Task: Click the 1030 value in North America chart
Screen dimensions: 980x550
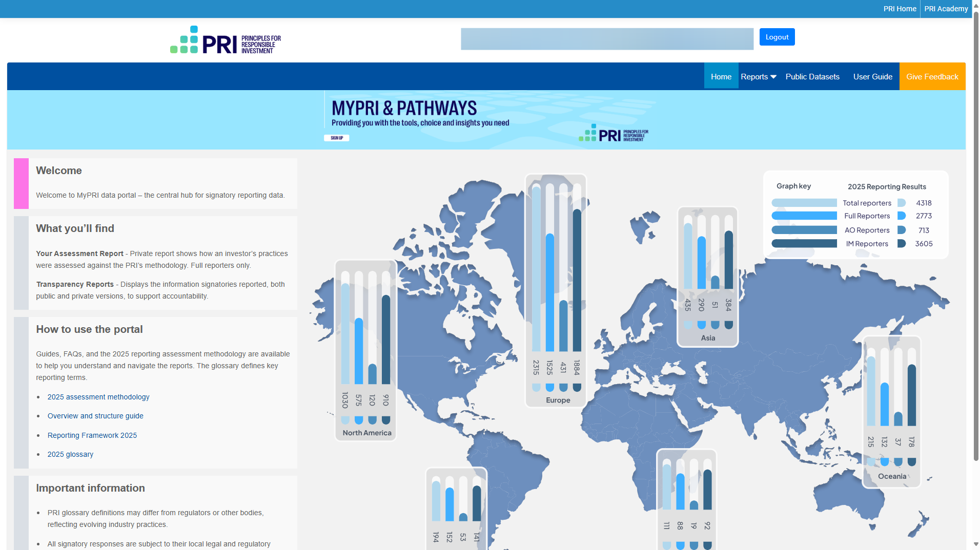Action: pos(345,400)
